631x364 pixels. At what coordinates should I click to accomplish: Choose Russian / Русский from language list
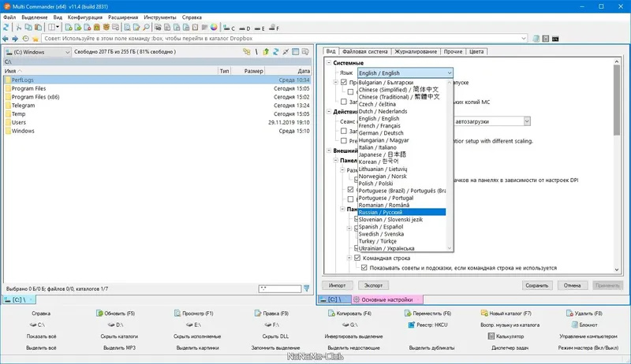click(402, 212)
